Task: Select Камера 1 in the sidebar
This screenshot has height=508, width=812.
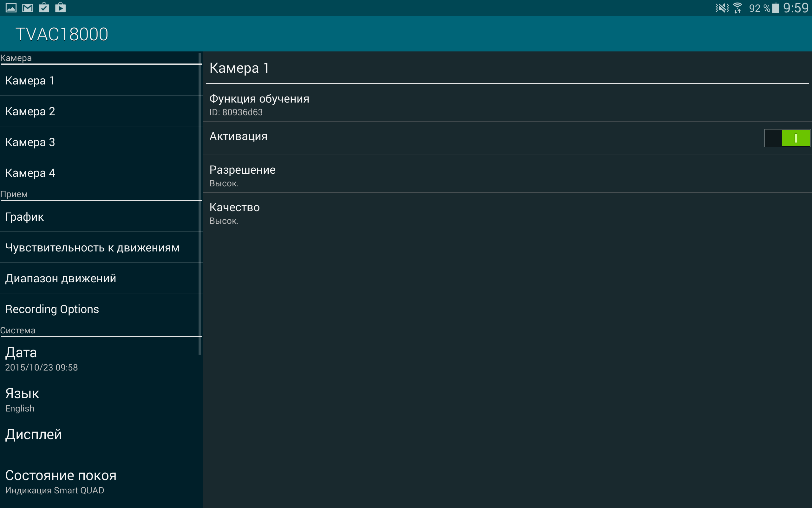Action: point(101,80)
